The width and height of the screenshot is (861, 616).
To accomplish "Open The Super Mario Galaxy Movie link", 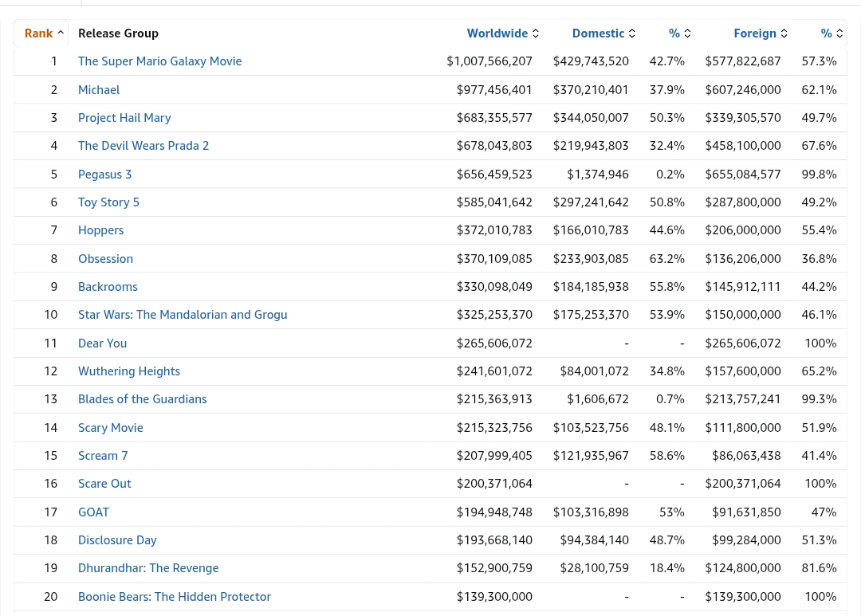I will tap(159, 61).
